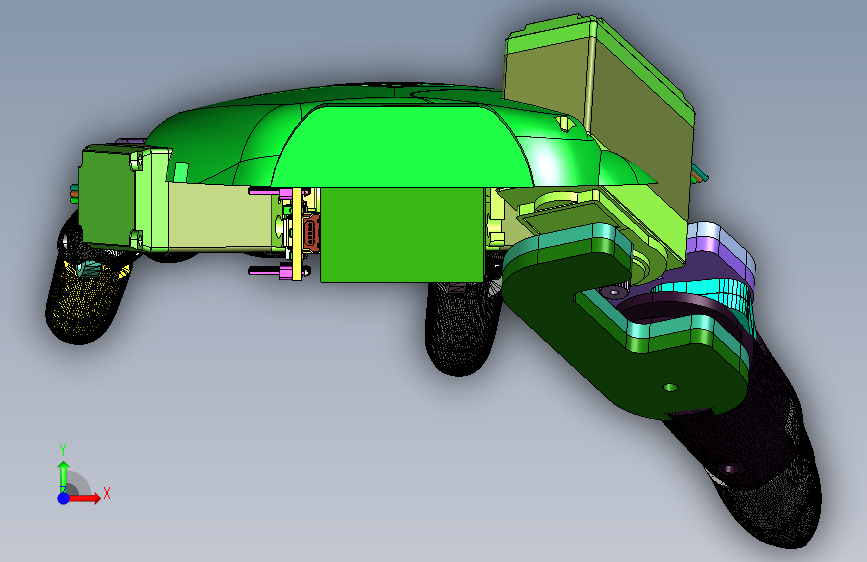The height and width of the screenshot is (562, 867).
Task: Click the red X axis arrow of triad
Action: 86,498
